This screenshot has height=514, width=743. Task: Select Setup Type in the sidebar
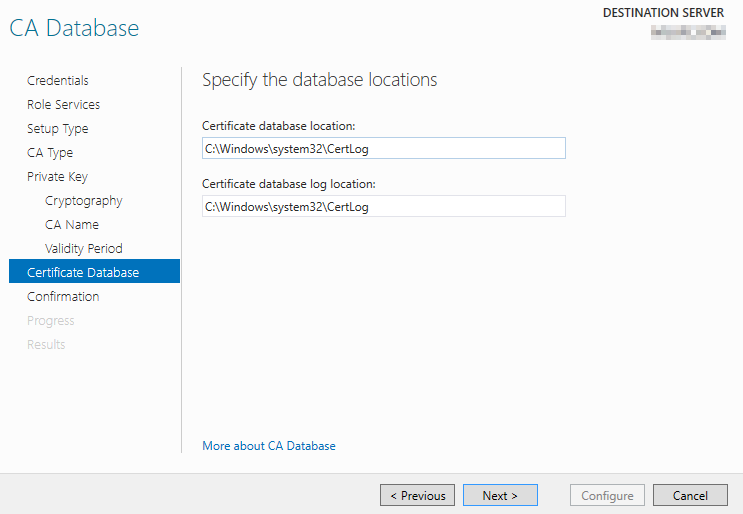[x=57, y=129]
